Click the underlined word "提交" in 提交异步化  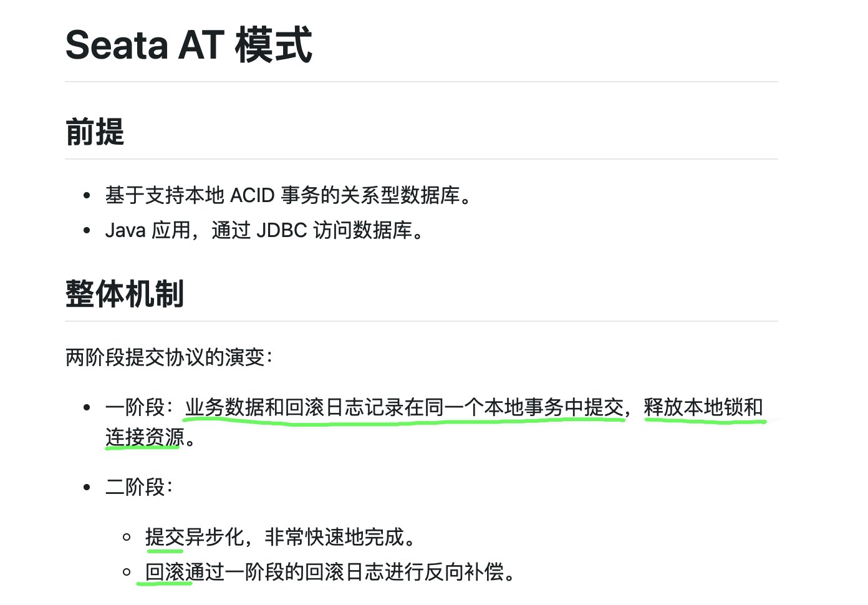165,537
